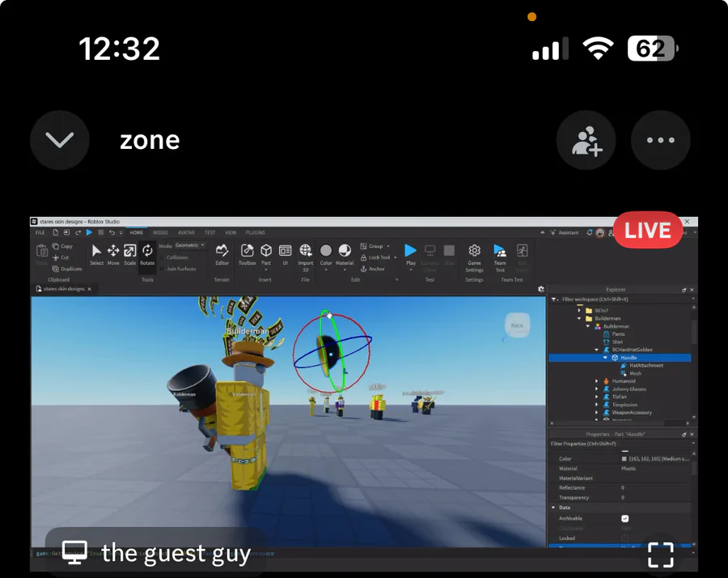The width and height of the screenshot is (728, 578).
Task: Click the undo arrow in quick access bar
Action: (112, 232)
